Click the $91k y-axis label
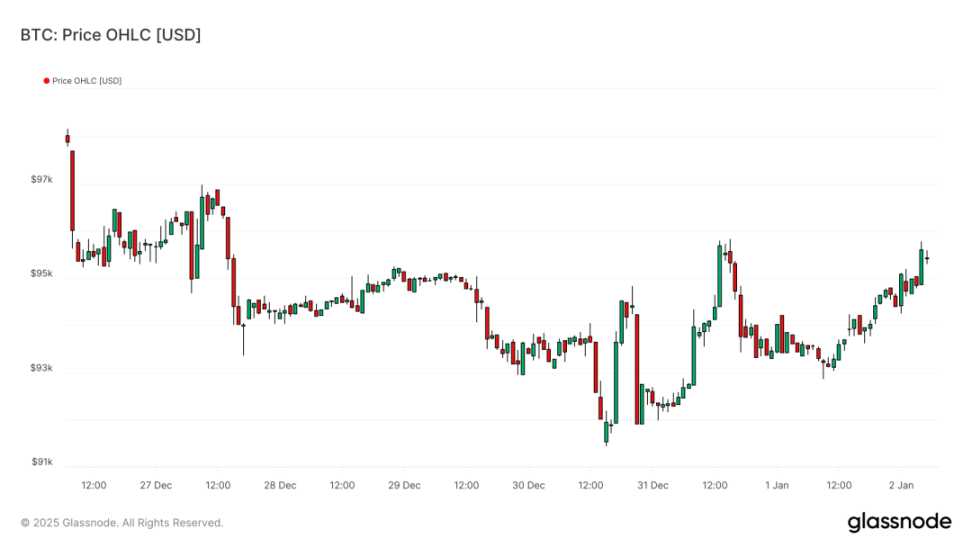Screen dimensions: 972x547 (x=42, y=462)
